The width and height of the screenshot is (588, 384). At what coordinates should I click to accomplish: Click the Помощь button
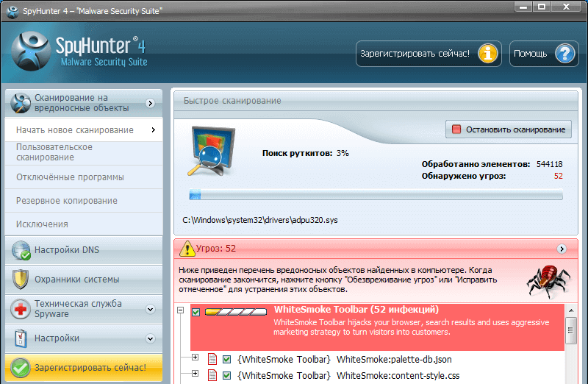coord(544,54)
